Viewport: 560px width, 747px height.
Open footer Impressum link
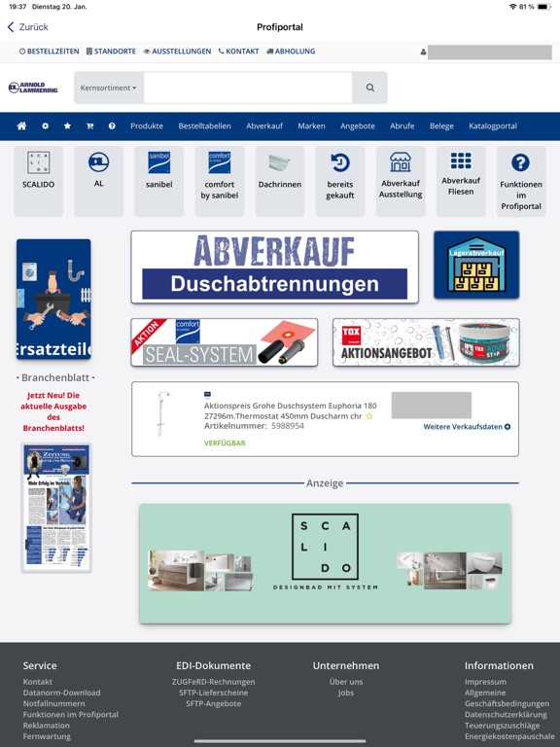486,682
